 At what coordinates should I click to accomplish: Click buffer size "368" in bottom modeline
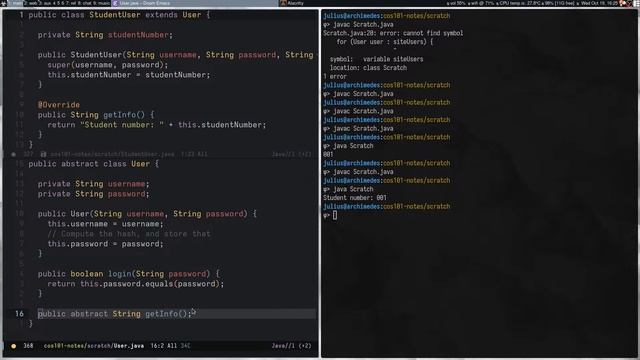[x=28, y=346]
